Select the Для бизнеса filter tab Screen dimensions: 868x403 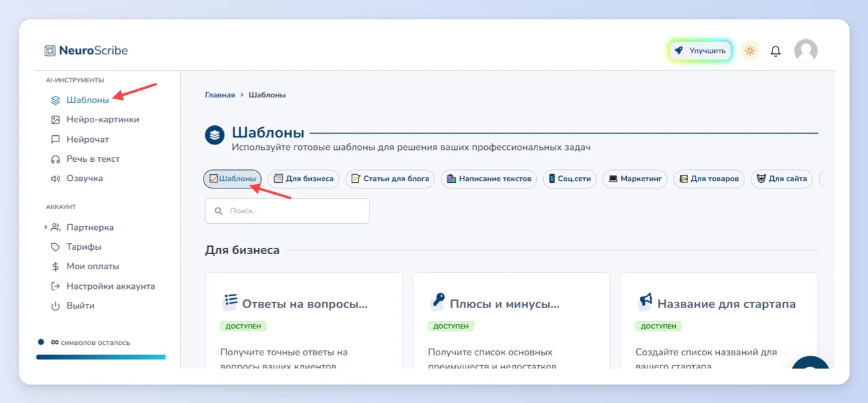[304, 179]
